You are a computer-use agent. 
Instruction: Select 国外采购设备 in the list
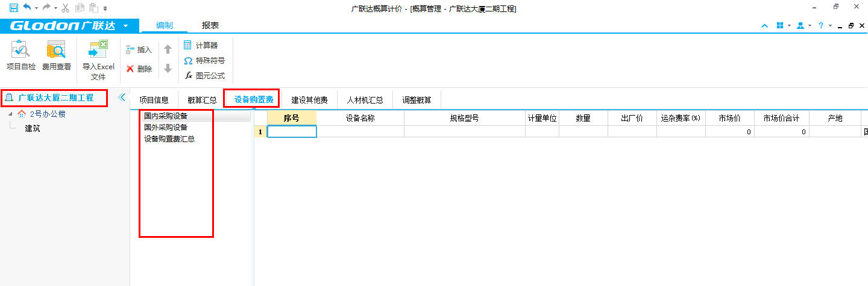click(x=166, y=127)
